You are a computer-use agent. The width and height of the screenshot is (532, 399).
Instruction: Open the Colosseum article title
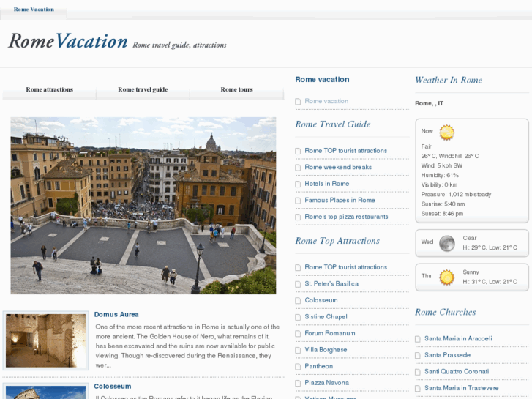(x=112, y=387)
